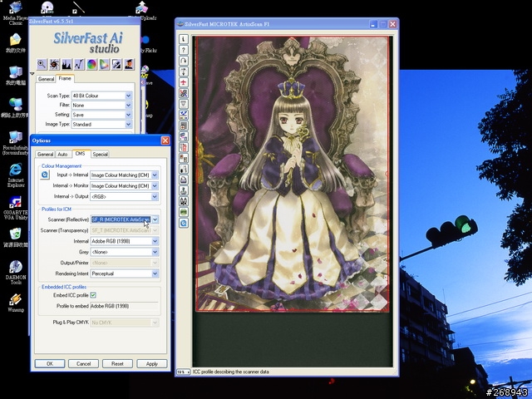Click the rotate arrow icon in preview toolbar
Screen dimensions: 532x399
click(184, 61)
